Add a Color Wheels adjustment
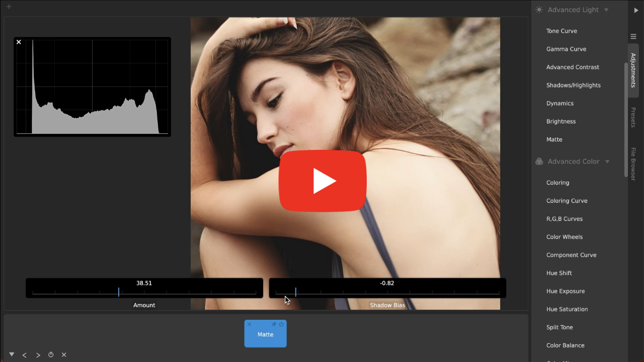 565,237
